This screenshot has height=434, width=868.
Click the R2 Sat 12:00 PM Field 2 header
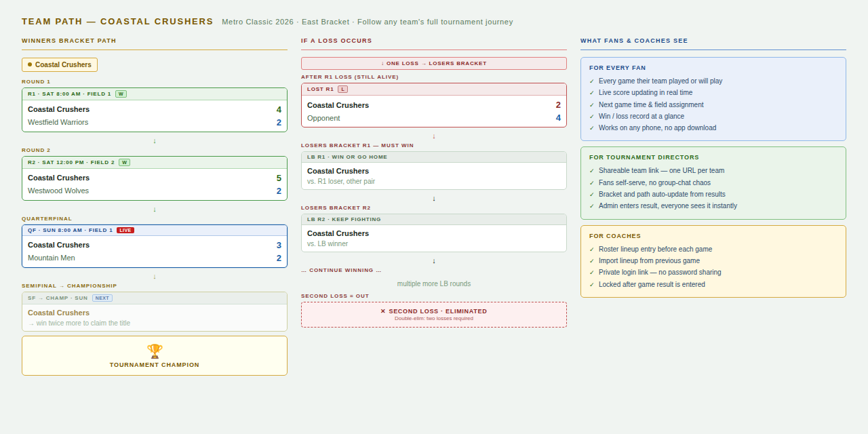155,163
